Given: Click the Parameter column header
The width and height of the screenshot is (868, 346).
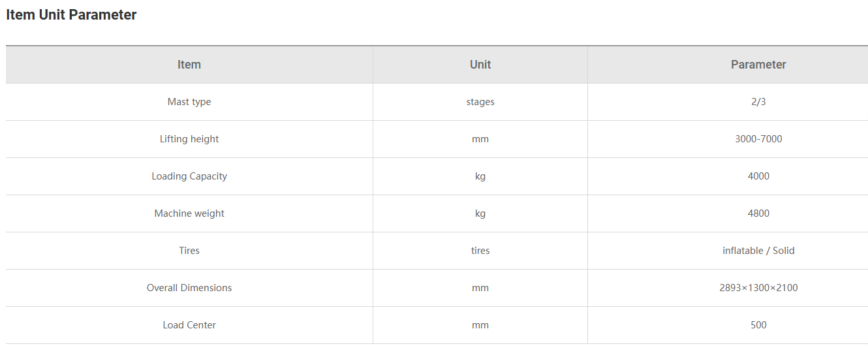Looking at the screenshot, I should tap(758, 65).
